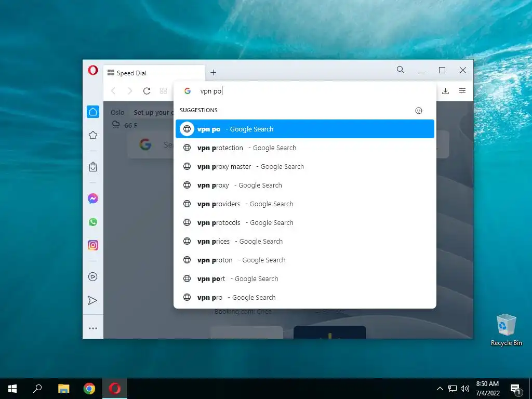Image resolution: width=532 pixels, height=399 pixels.
Task: Open Windows taskbar search
Action: pyautogui.click(x=37, y=389)
